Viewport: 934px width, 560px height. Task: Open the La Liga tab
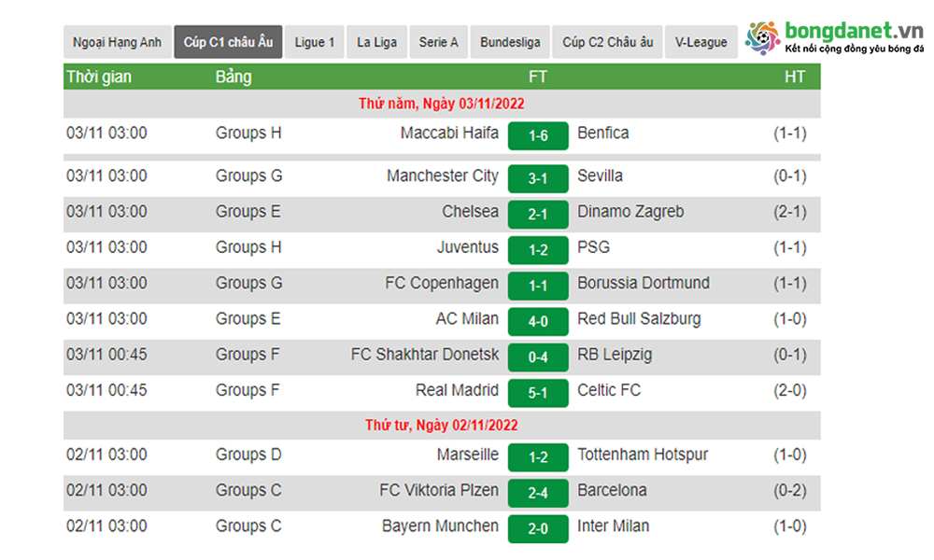pyautogui.click(x=376, y=42)
